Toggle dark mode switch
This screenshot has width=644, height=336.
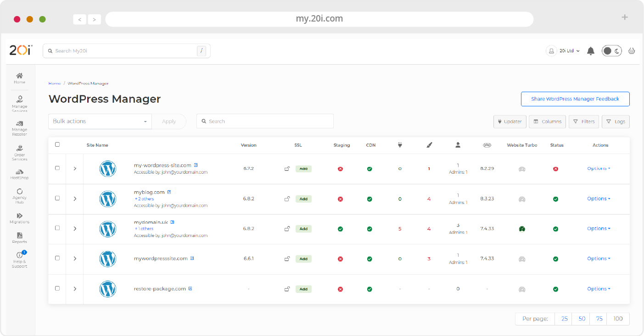[612, 51]
